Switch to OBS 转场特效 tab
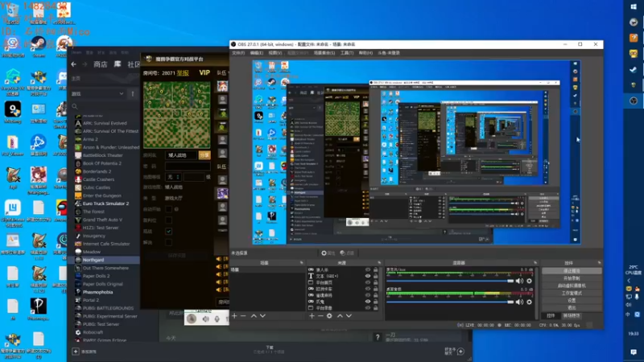Image resolution: width=644 pixels, height=362 pixels. [572, 315]
